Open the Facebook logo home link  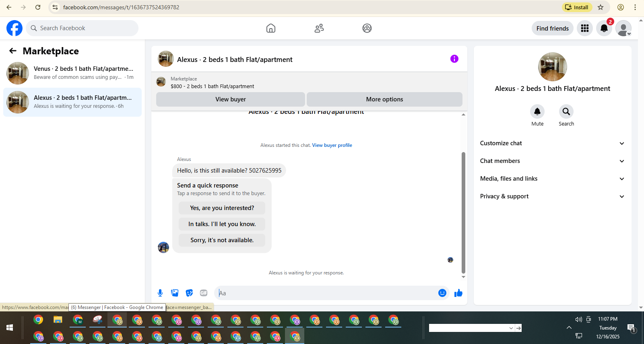tap(14, 28)
